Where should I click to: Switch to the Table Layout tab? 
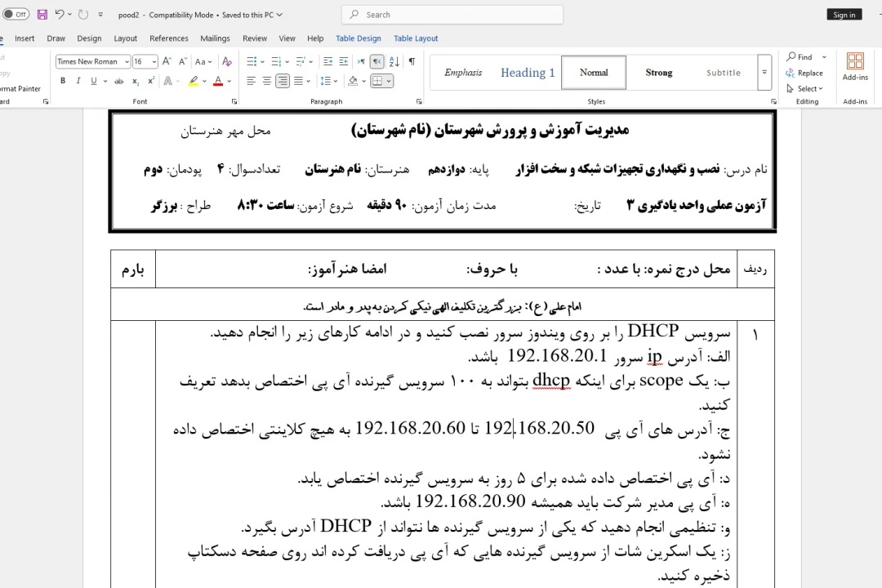click(x=416, y=38)
